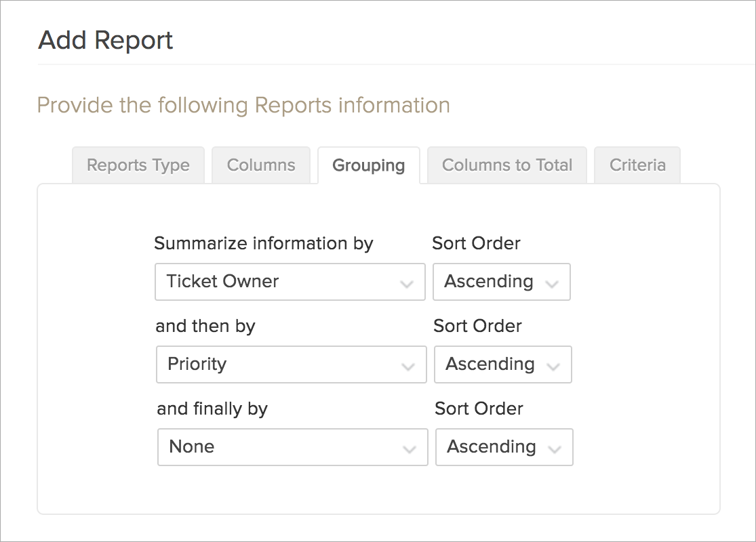Image resolution: width=756 pixels, height=542 pixels.
Task: Click chevron of second row's Ascending selector
Action: coord(553,367)
